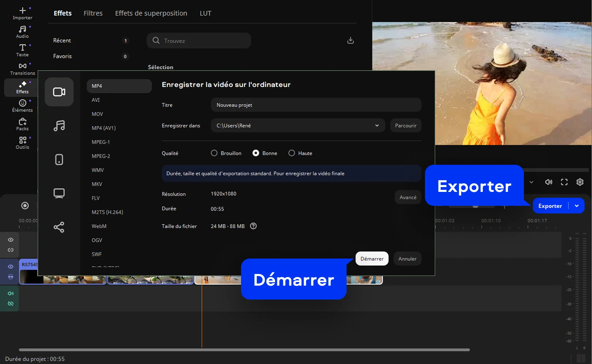Click Parcourir to browse folders
592x364 pixels.
[406, 126]
